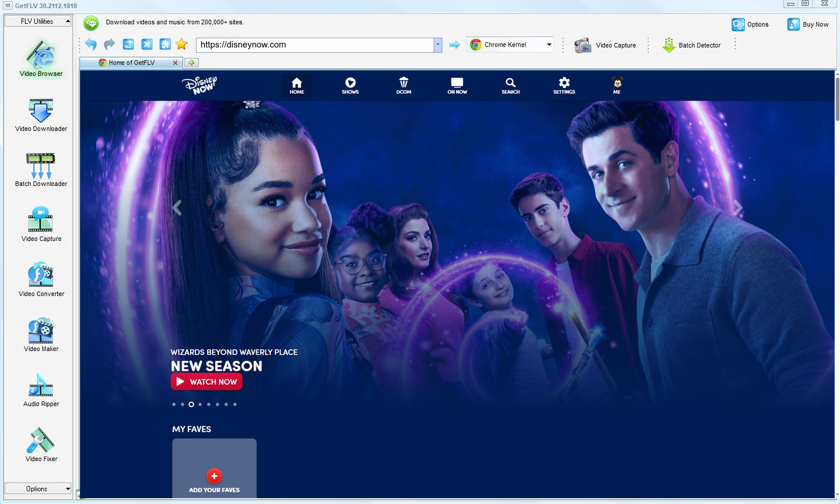Show previous carousel slide arrow

point(177,207)
